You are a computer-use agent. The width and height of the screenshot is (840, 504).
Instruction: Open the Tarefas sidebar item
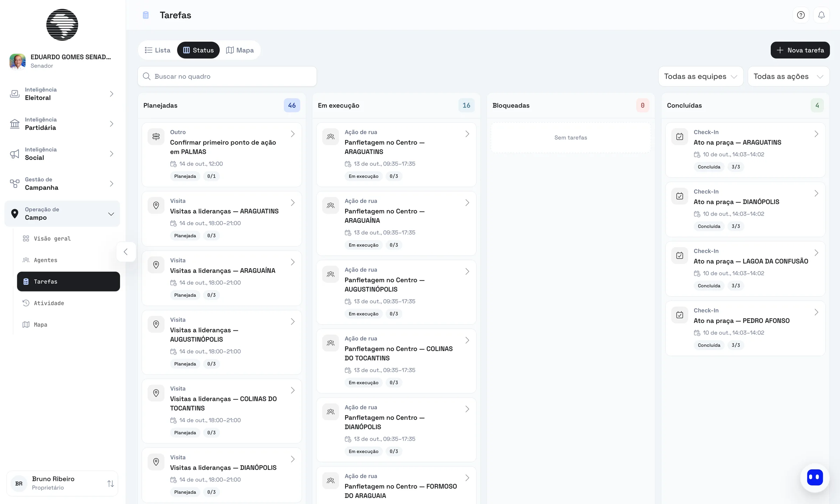pos(68,281)
